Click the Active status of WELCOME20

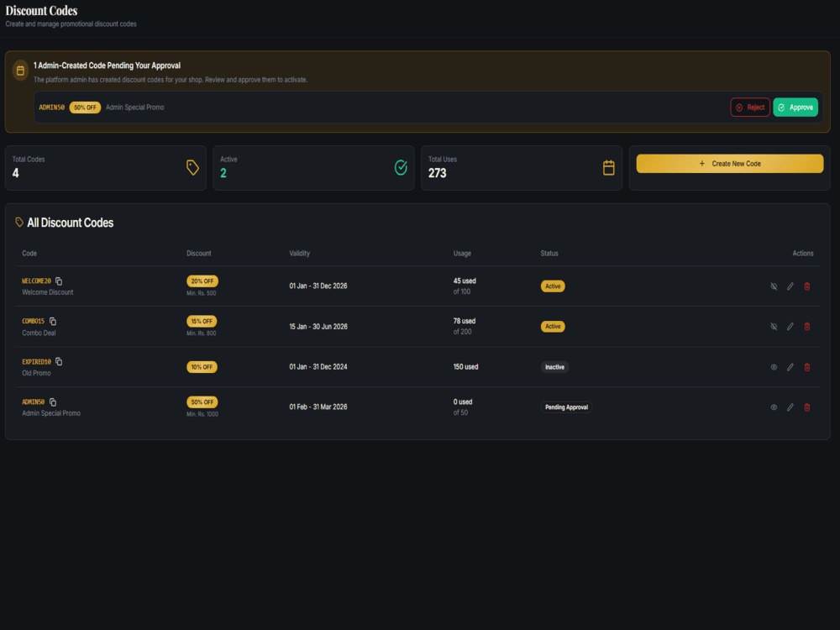pos(553,286)
